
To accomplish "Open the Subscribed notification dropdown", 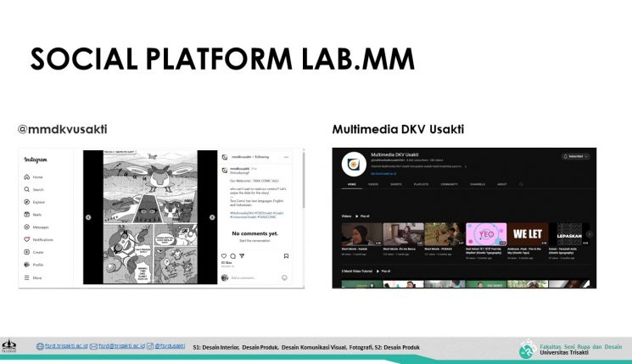I will 576,156.
